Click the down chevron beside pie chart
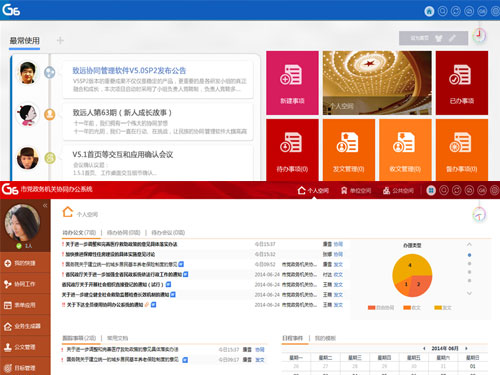 click(469, 293)
